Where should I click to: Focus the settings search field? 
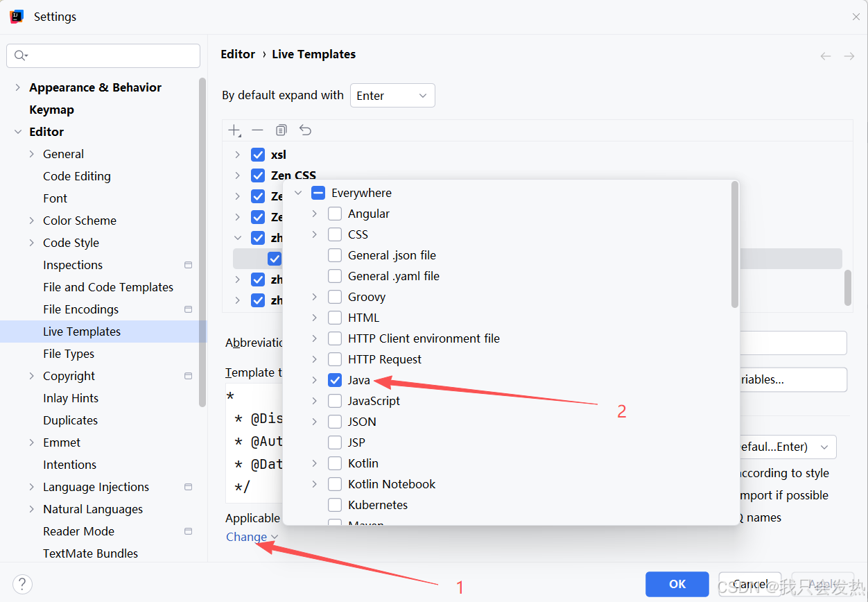point(103,55)
